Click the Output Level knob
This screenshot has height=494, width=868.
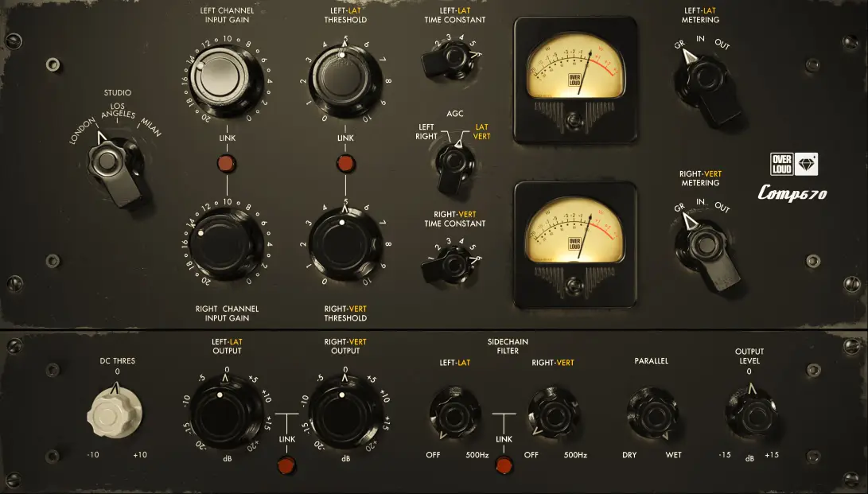click(750, 413)
